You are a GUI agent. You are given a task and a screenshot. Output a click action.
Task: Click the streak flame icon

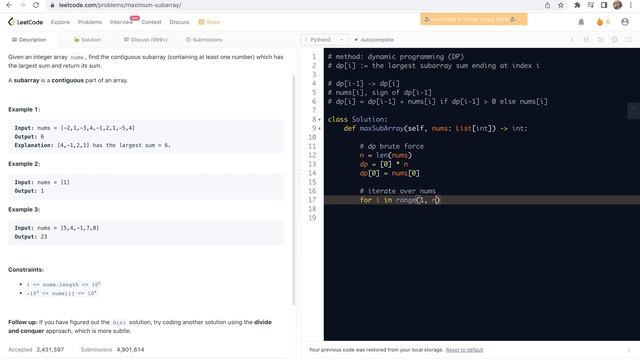click(x=600, y=22)
